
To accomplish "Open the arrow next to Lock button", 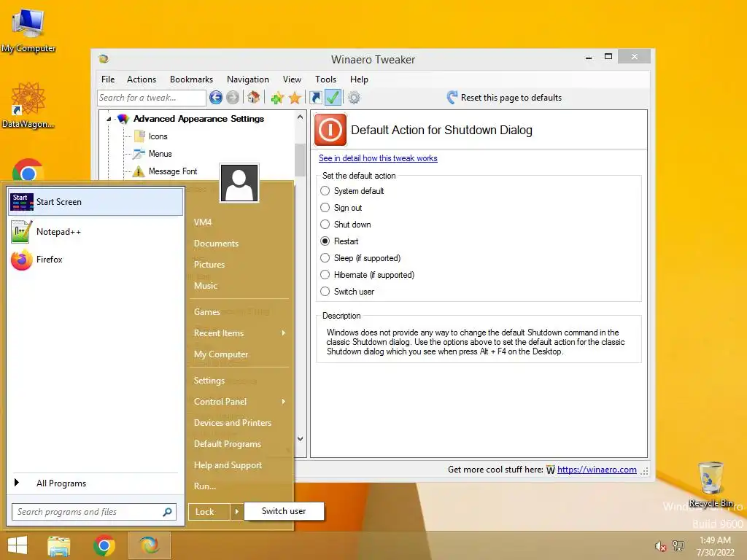I will (236, 512).
